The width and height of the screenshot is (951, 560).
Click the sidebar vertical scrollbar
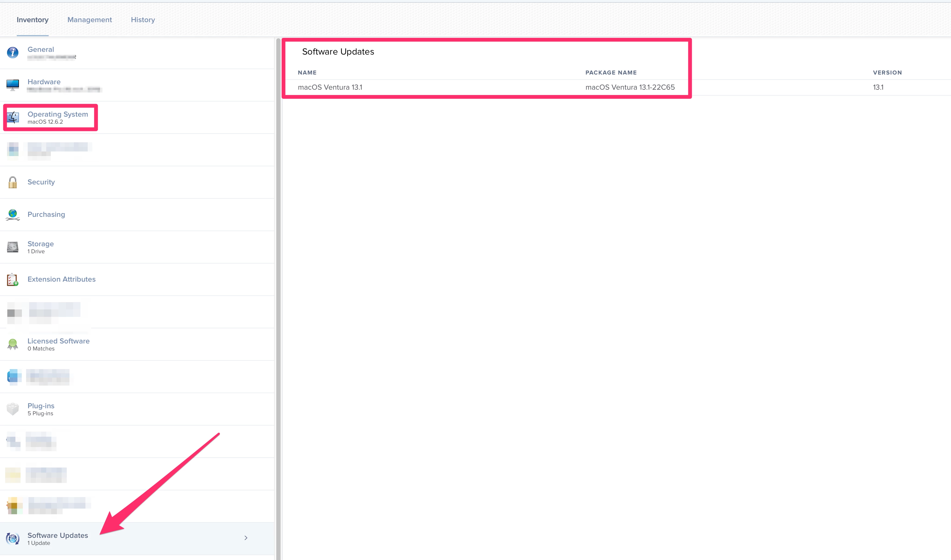click(278, 298)
